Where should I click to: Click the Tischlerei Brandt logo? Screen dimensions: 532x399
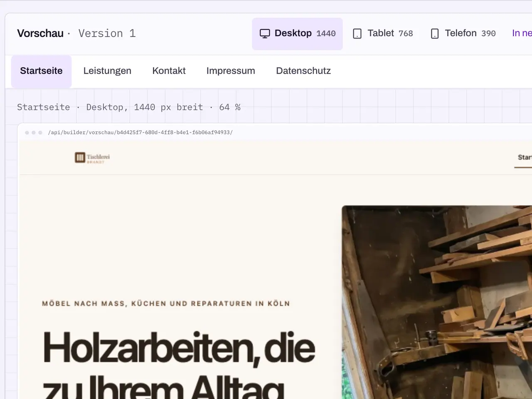click(92, 158)
